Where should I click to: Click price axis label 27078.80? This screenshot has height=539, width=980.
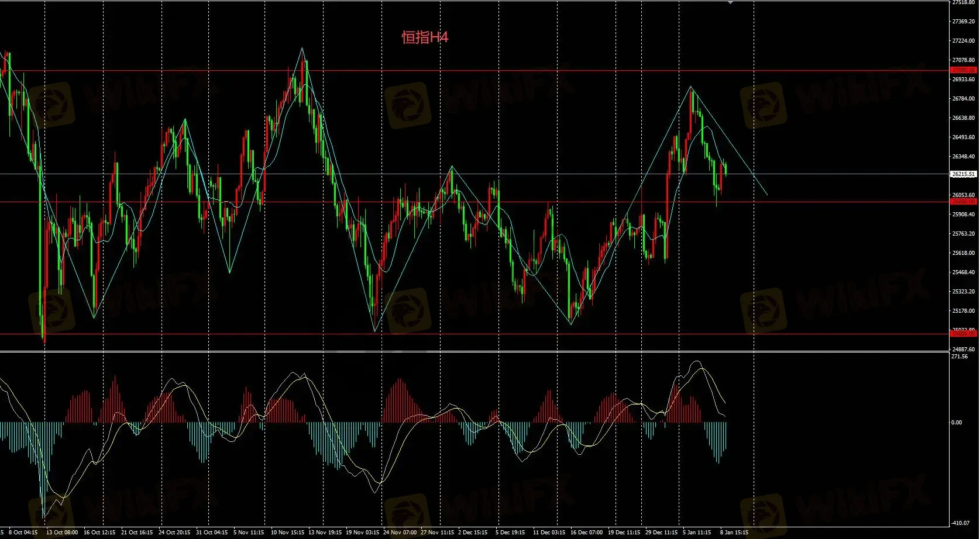coord(964,60)
